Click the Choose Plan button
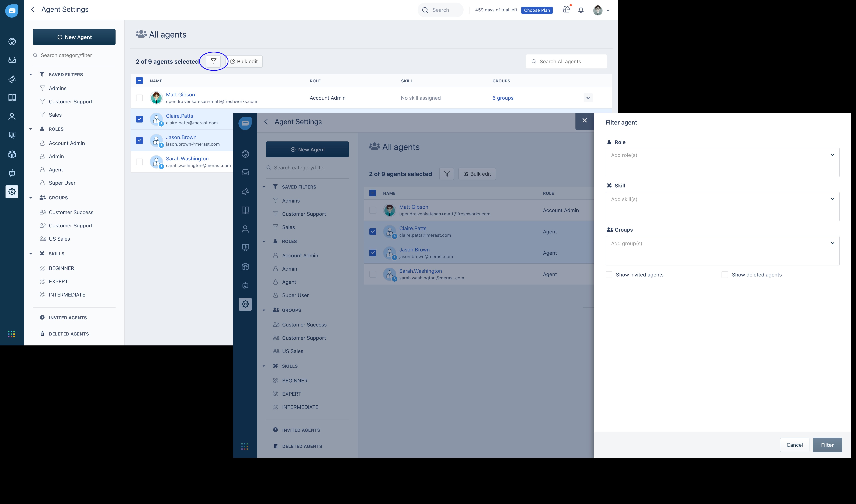The width and height of the screenshot is (856, 504). pyautogui.click(x=537, y=10)
